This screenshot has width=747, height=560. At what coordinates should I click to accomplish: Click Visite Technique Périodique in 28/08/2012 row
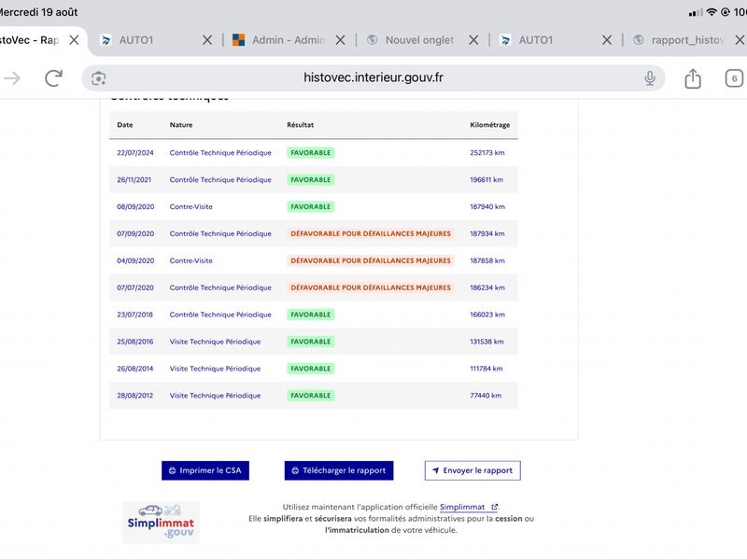215,396
